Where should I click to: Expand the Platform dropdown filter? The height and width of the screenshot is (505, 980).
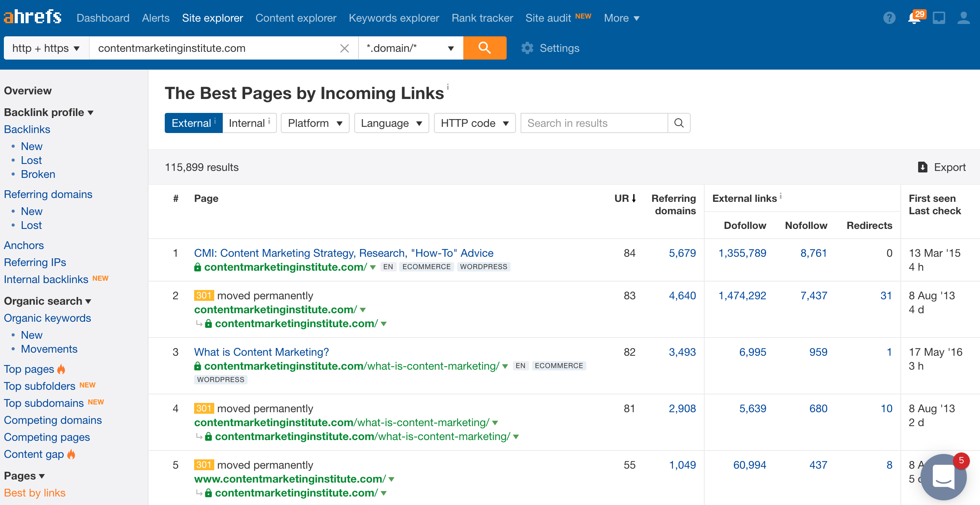313,123
